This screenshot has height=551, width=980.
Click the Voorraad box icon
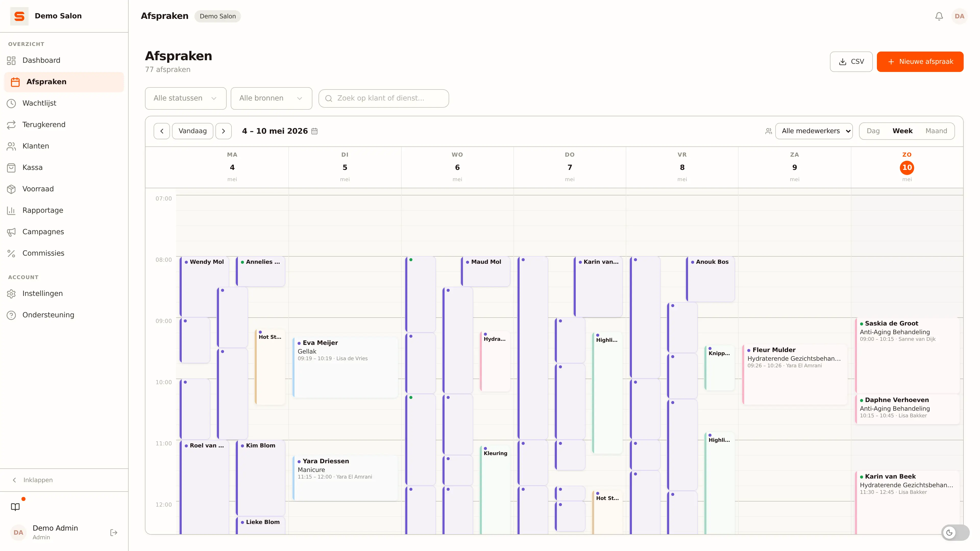point(11,189)
